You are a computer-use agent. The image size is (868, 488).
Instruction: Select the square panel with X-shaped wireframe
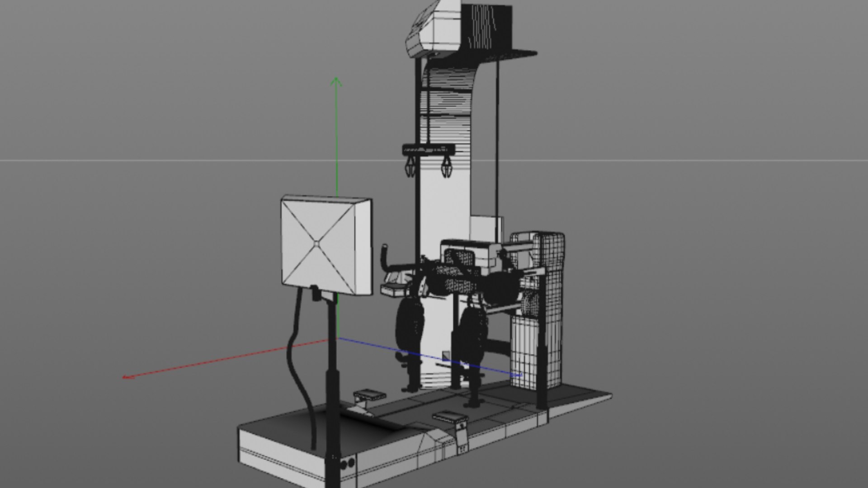(x=326, y=245)
